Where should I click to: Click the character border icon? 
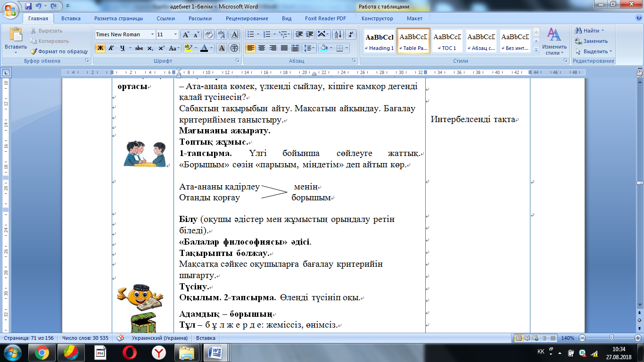234,34
